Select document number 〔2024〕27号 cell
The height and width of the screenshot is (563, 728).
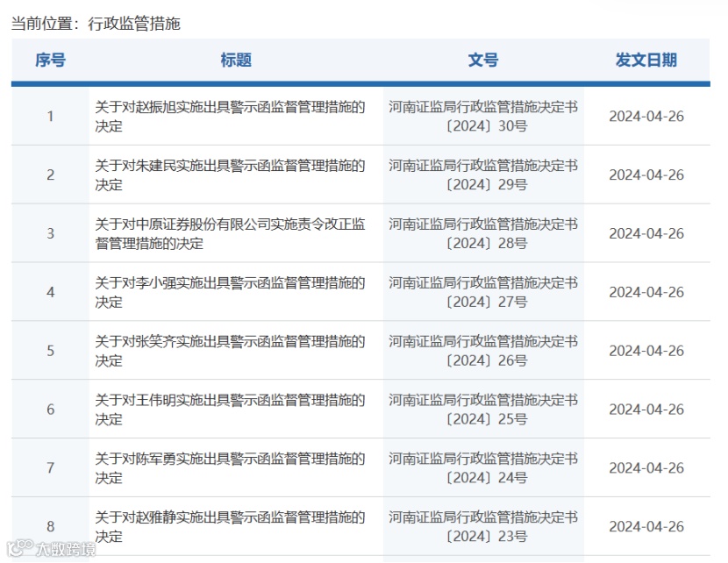point(483,292)
